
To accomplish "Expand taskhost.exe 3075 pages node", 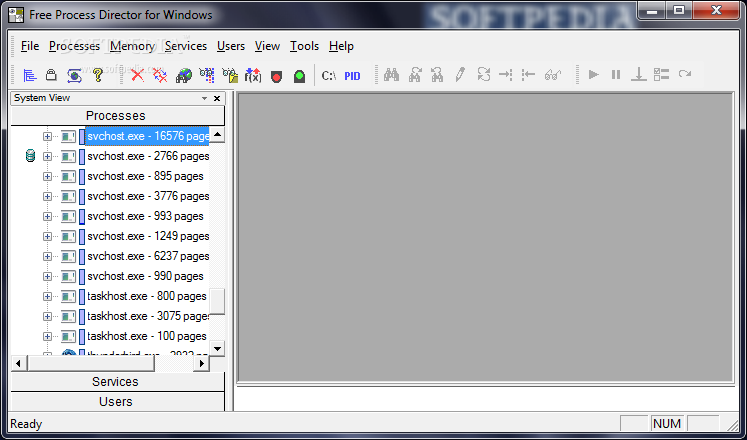I will 47,317.
